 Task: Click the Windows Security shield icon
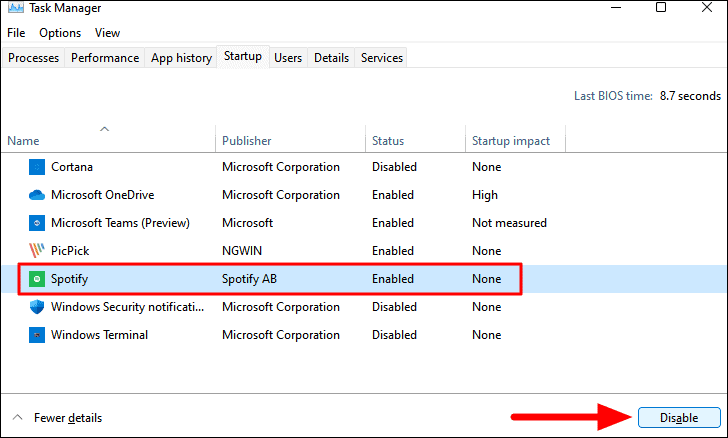click(37, 307)
